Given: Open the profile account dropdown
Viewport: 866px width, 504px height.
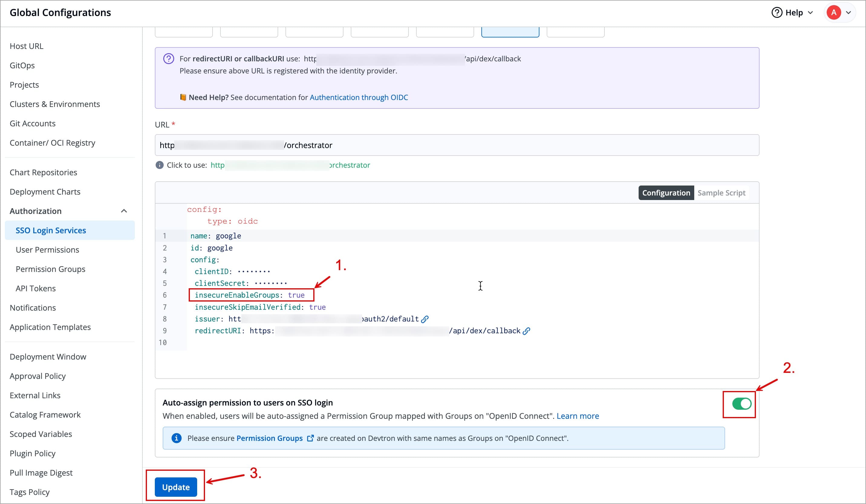Looking at the screenshot, I should click(x=851, y=12).
